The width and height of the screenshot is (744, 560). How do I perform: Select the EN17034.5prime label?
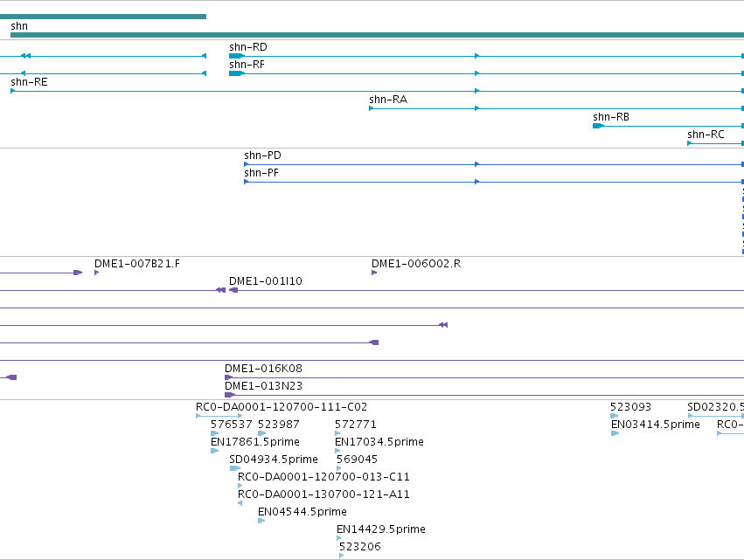(379, 442)
